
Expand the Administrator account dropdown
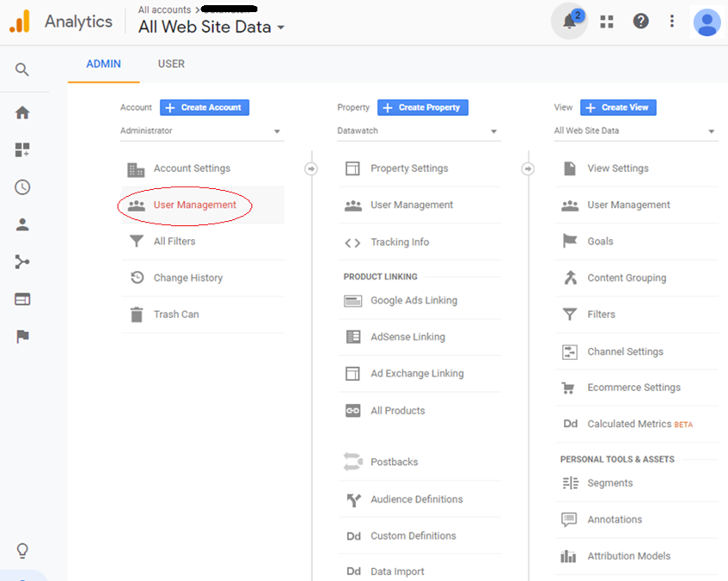[x=202, y=131]
